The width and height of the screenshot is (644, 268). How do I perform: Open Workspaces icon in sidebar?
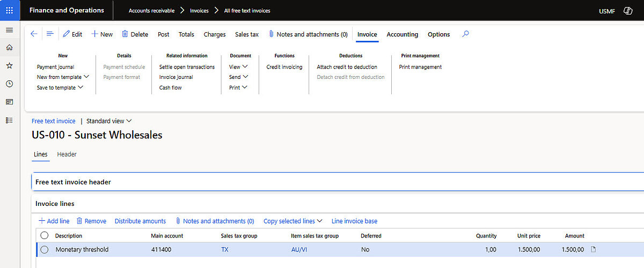[x=9, y=102]
